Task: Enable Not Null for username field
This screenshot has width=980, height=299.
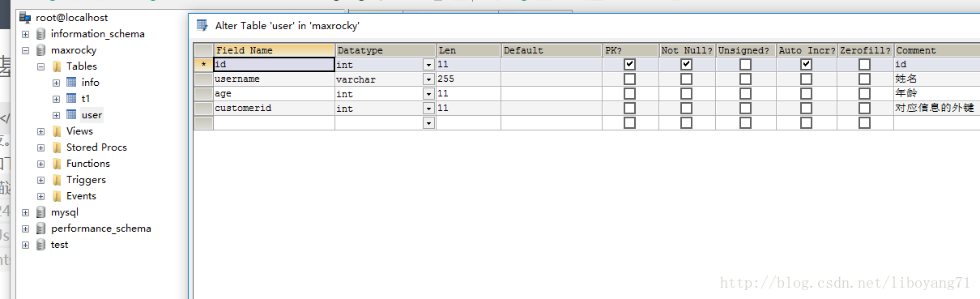Action: point(687,79)
